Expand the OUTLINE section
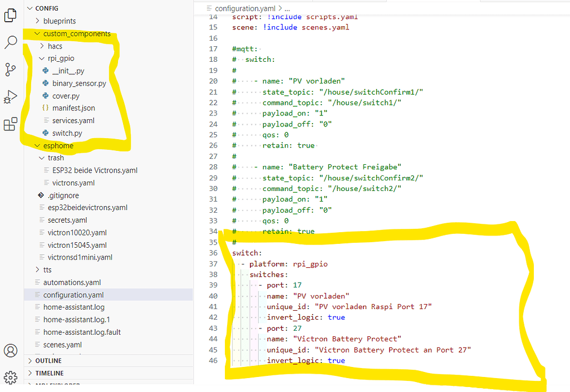570x392 pixels. click(x=30, y=361)
